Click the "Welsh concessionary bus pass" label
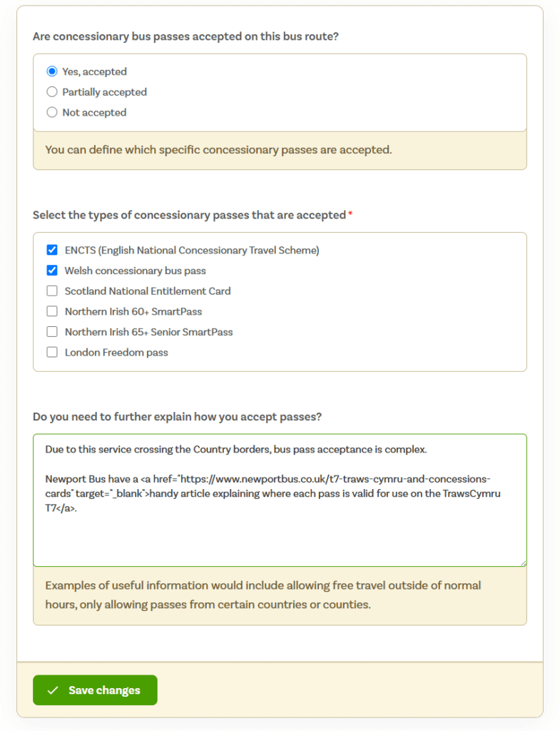The width and height of the screenshot is (560, 731). coord(135,271)
